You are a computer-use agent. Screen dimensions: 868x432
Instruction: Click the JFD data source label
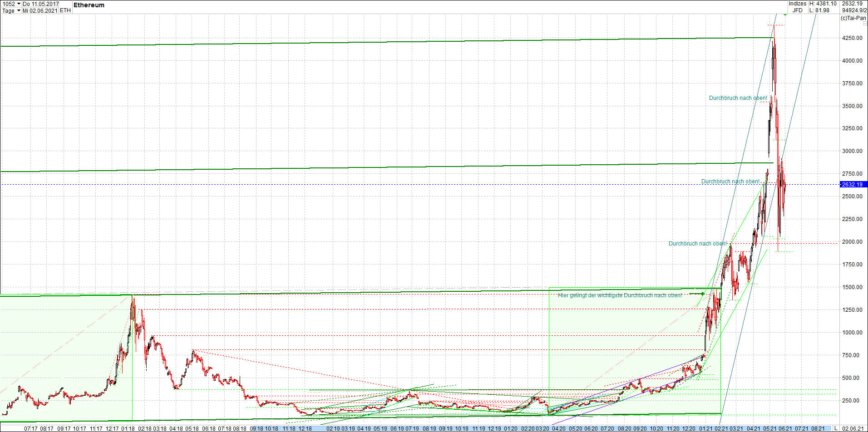(x=798, y=10)
